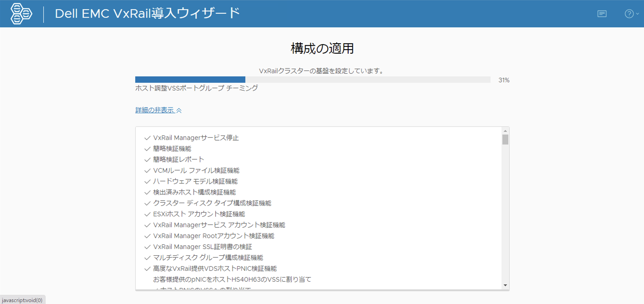Click the scrollbar up arrow in details list

click(x=505, y=131)
